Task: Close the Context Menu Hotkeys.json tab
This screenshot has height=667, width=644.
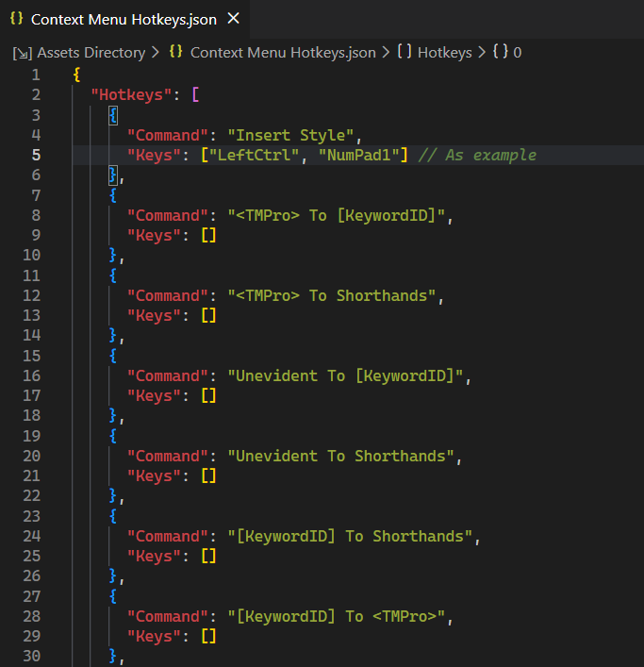Action: 234,19
